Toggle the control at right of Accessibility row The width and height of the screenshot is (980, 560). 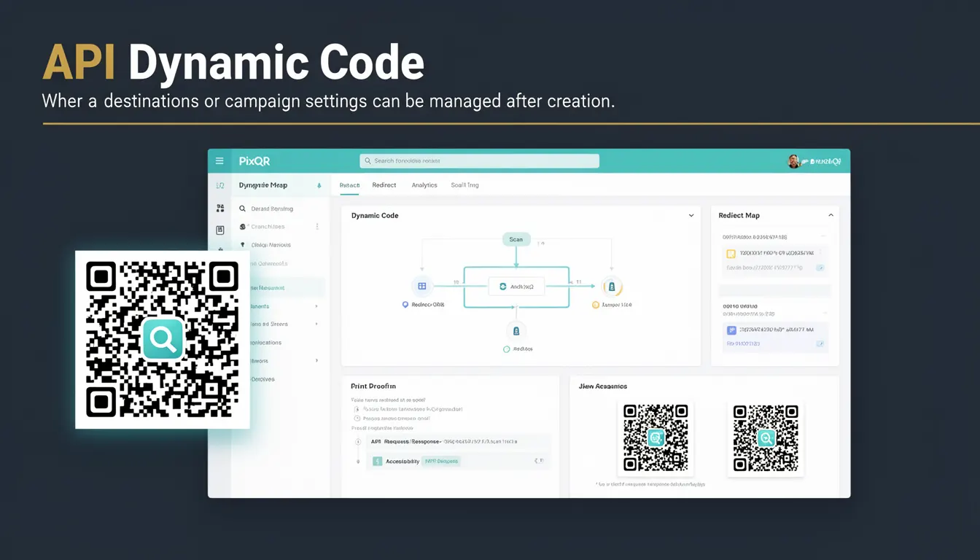(x=538, y=461)
